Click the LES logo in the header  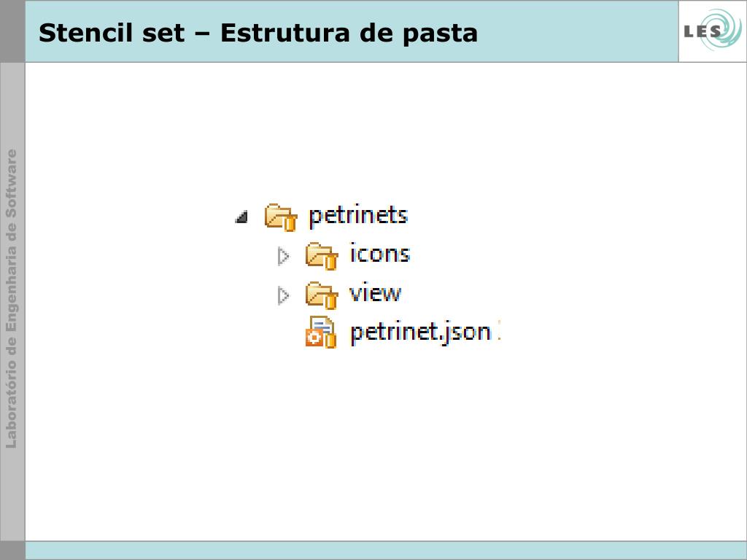[x=712, y=31]
